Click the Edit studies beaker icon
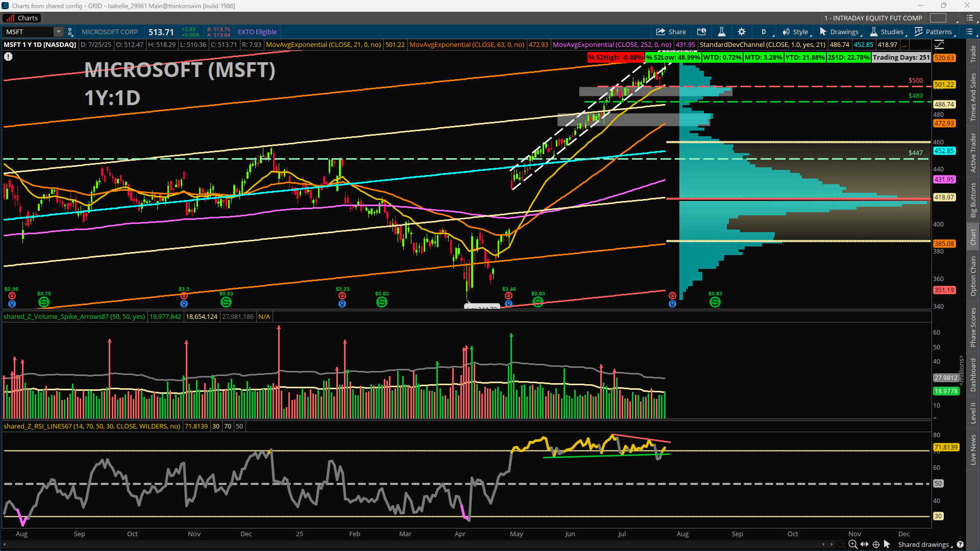The width and height of the screenshot is (980, 551). [x=722, y=32]
